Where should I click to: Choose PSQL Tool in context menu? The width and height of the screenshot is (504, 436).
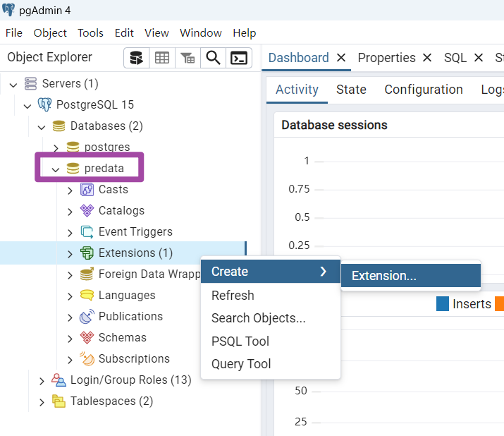(270, 341)
